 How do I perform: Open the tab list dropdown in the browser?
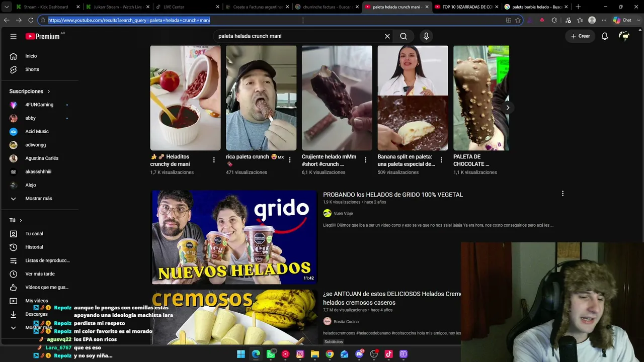pyautogui.click(x=6, y=7)
